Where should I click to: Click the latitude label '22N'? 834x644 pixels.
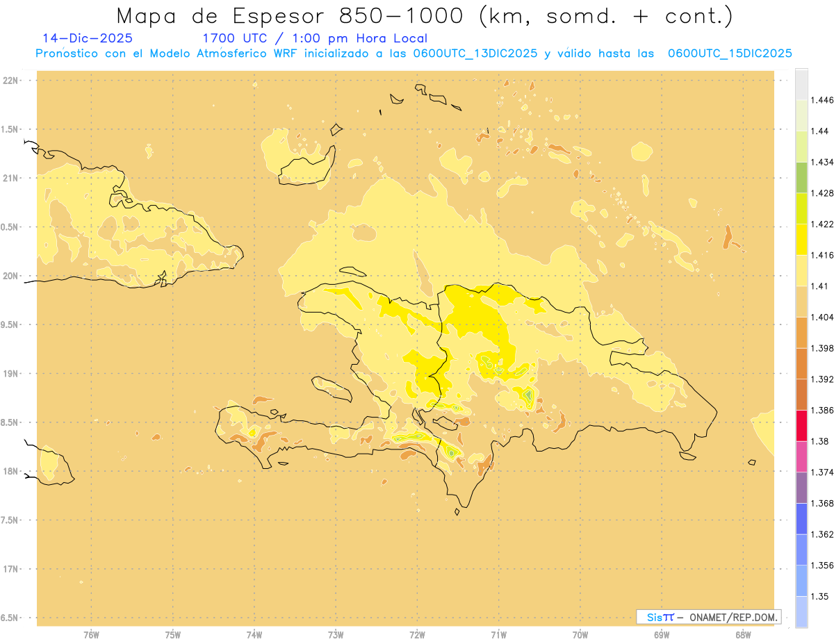click(x=11, y=81)
